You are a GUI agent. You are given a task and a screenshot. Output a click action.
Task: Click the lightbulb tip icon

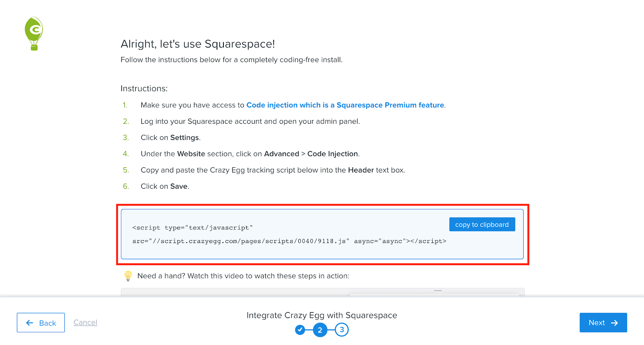tap(128, 276)
